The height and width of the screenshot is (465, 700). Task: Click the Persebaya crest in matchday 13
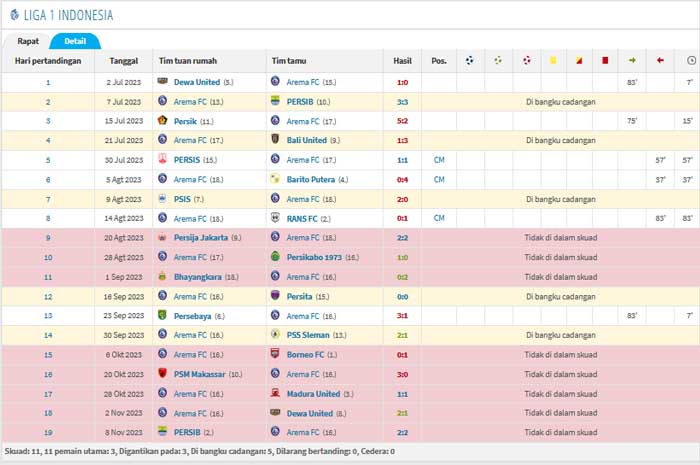[162, 315]
